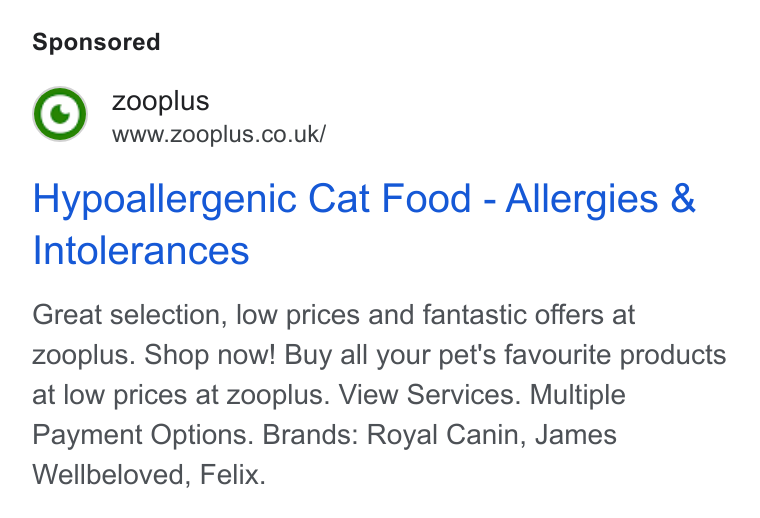
Task: Click the pet's favourite products phrase
Action: tap(582, 355)
